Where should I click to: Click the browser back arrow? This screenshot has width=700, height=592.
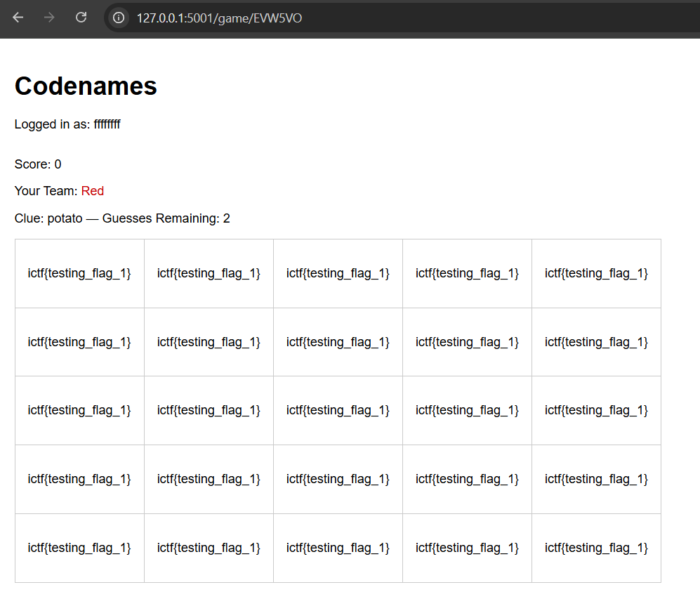(x=18, y=18)
